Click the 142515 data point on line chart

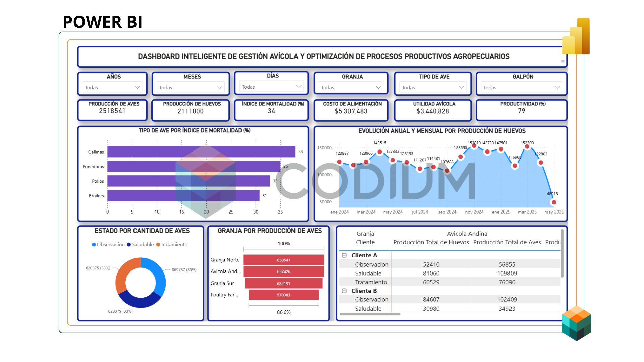(379, 152)
